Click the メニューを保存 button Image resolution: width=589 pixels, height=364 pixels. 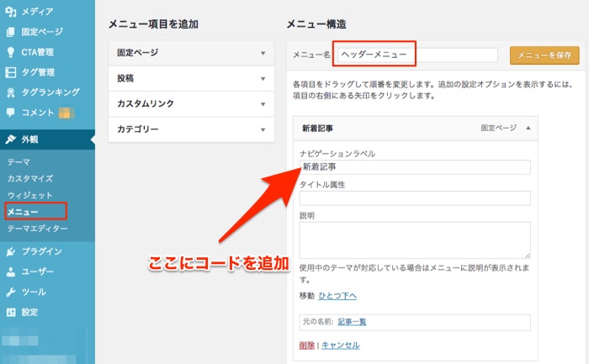tap(544, 55)
